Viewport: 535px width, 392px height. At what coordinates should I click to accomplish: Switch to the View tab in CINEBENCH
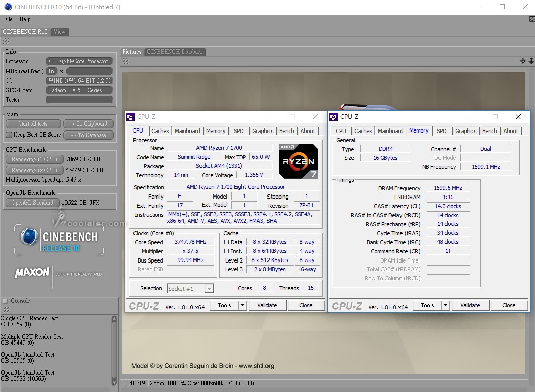(60, 32)
